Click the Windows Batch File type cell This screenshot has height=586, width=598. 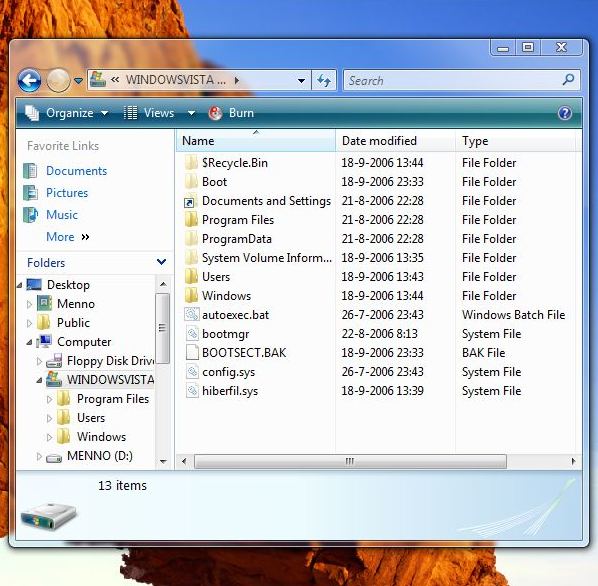coord(513,315)
